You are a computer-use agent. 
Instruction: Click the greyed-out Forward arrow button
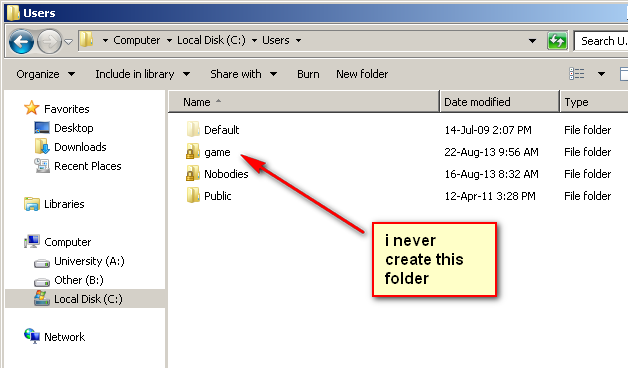point(49,41)
